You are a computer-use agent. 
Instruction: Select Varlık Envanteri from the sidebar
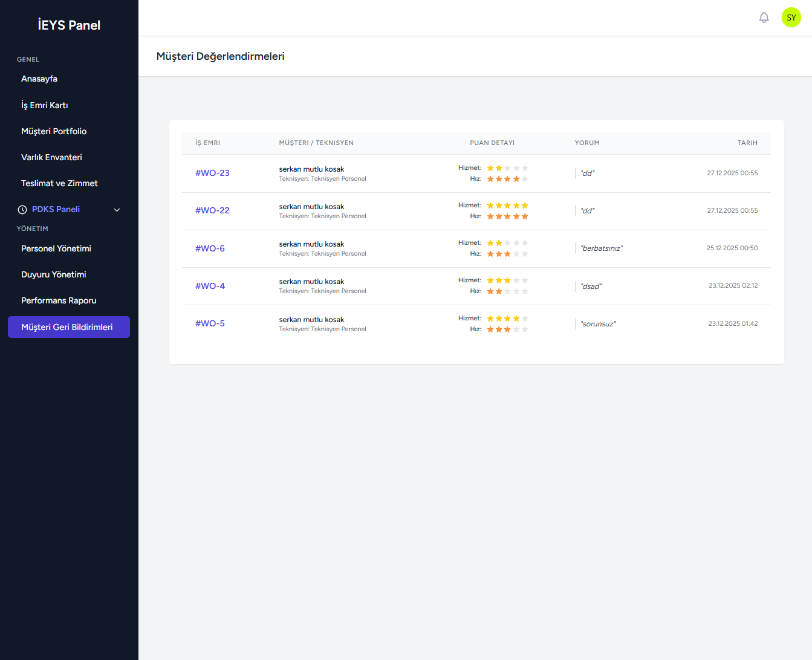(x=51, y=157)
